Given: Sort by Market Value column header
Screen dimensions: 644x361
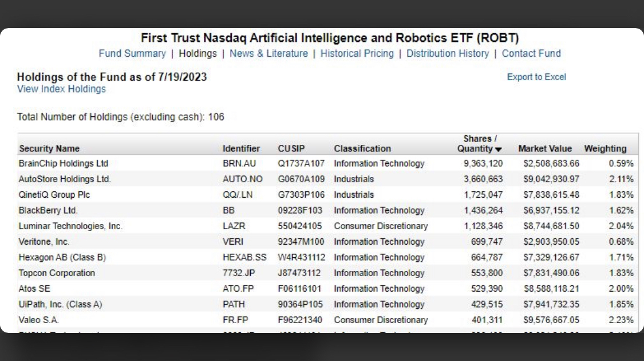Looking at the screenshot, I should click(x=545, y=149).
